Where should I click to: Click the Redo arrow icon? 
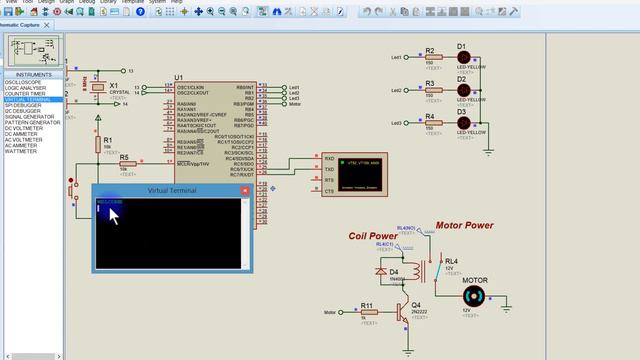[x=378, y=12]
